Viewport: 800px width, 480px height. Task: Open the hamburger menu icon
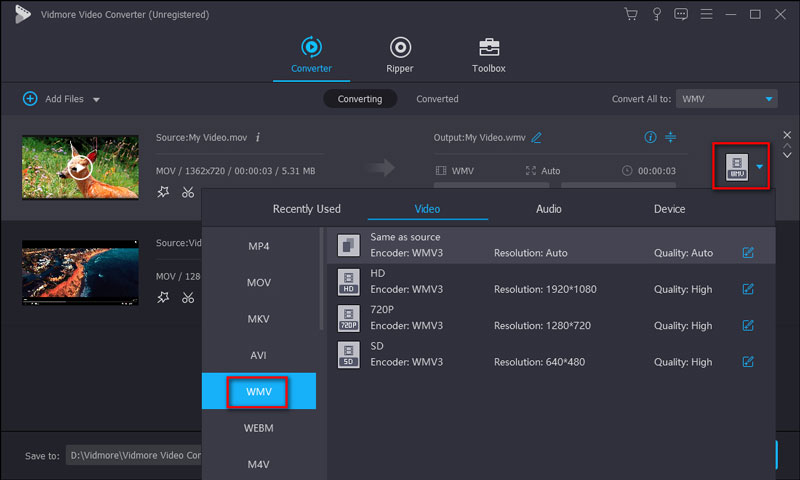coord(706,14)
